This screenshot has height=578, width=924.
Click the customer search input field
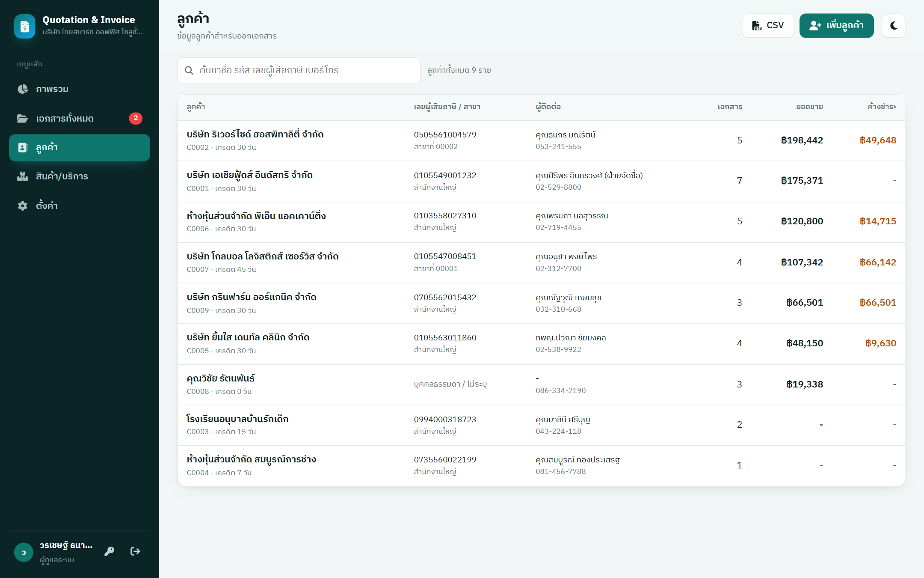(299, 70)
